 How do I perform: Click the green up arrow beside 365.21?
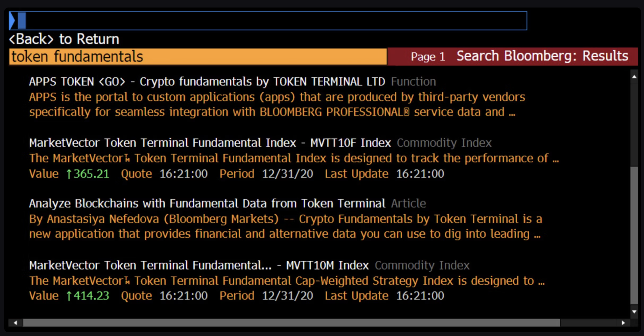69,174
